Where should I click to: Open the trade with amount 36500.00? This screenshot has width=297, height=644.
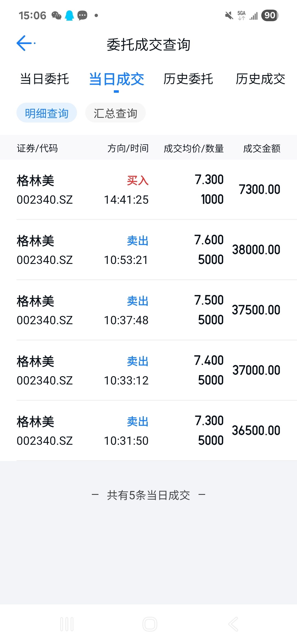[x=148, y=431]
